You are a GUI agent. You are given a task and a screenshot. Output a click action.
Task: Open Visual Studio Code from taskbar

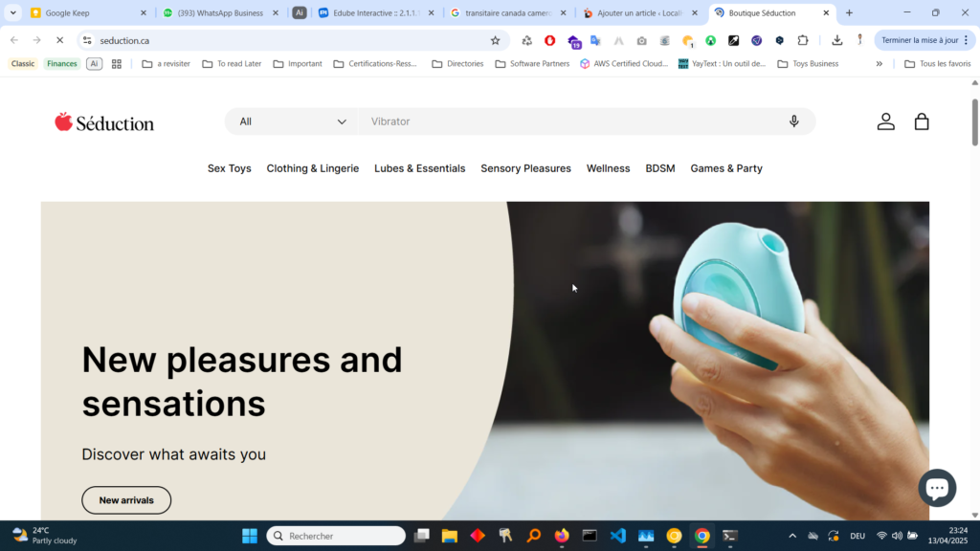tap(617, 536)
